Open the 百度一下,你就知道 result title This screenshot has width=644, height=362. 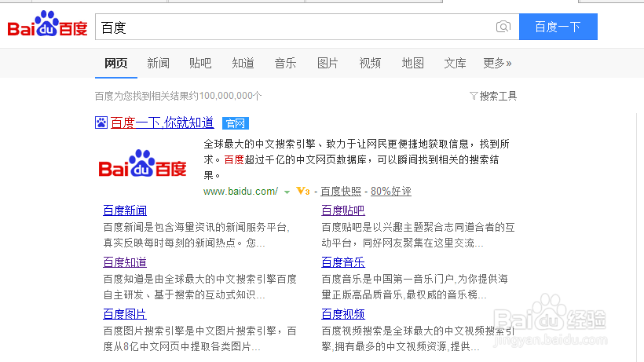click(x=163, y=122)
